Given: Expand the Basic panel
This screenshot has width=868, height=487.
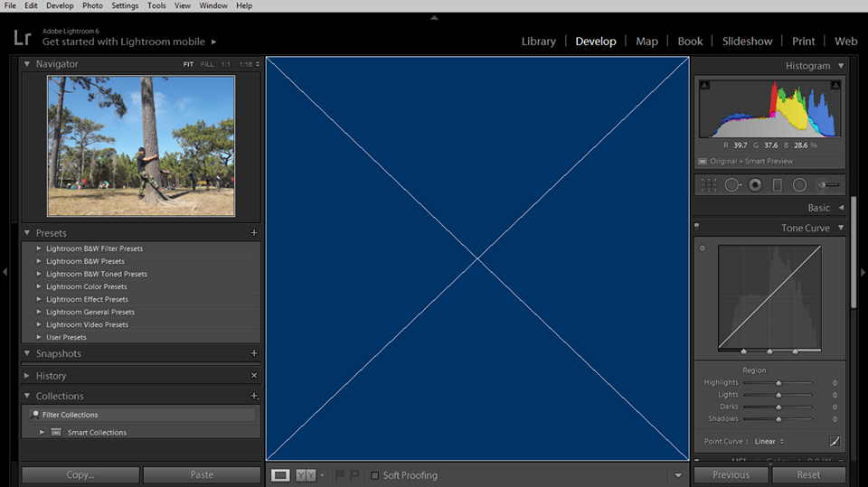Looking at the screenshot, I should tap(841, 208).
